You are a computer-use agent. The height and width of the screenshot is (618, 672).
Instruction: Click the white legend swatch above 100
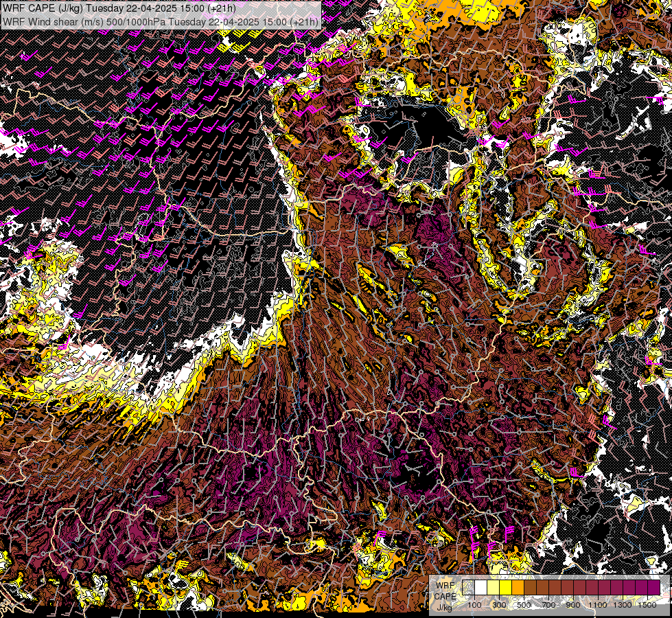point(481,587)
